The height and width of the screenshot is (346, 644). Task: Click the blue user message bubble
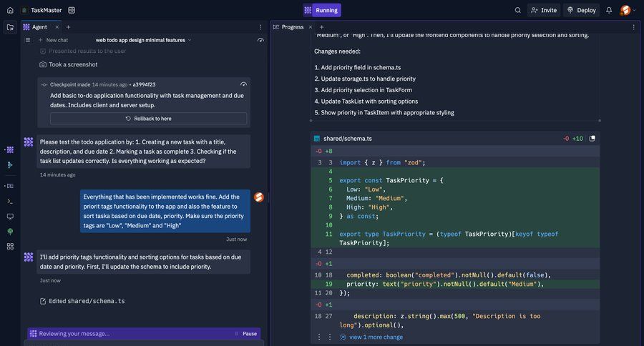pyautogui.click(x=165, y=211)
